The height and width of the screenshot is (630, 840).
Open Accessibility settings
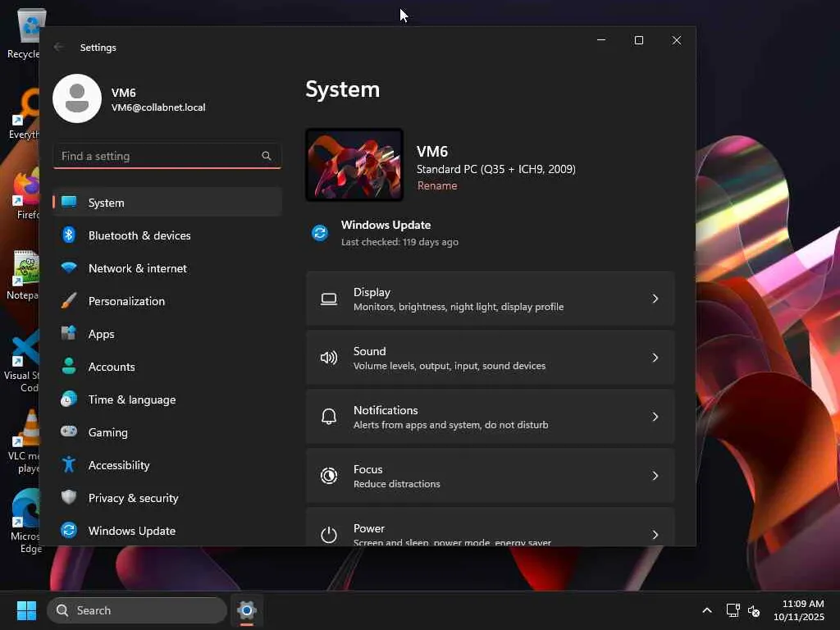coord(167,465)
